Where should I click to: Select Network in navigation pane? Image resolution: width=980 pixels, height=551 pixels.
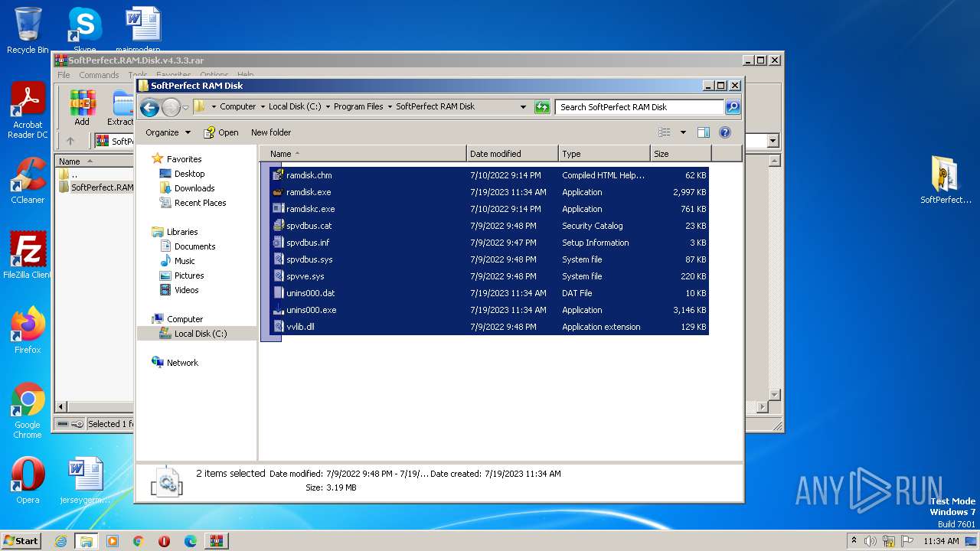pos(175,363)
